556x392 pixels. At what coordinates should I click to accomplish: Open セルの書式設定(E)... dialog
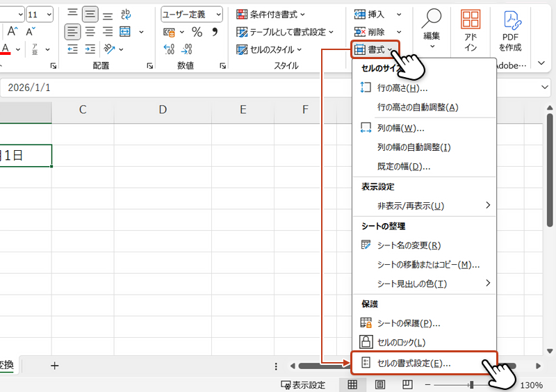point(424,363)
